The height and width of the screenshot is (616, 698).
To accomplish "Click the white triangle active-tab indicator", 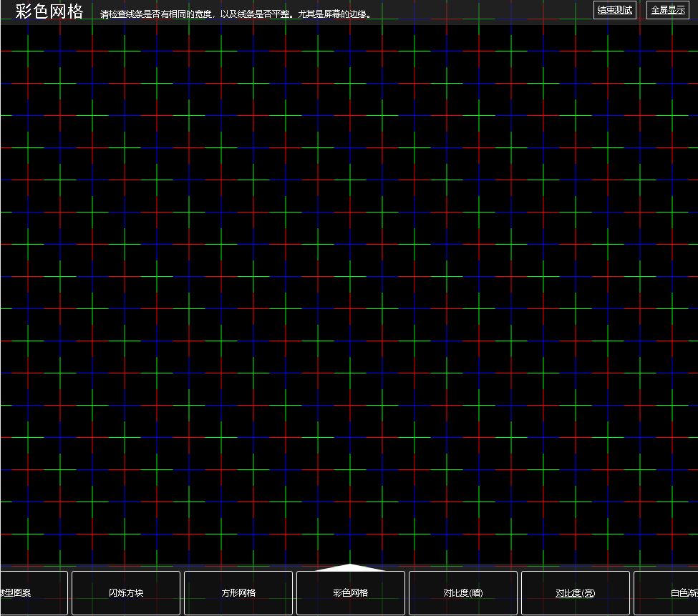I will tap(351, 567).
